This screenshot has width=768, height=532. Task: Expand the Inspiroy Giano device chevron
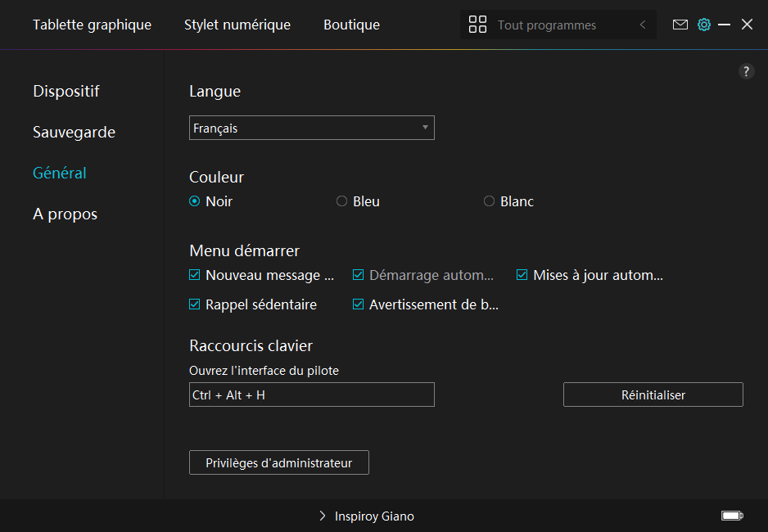(323, 516)
